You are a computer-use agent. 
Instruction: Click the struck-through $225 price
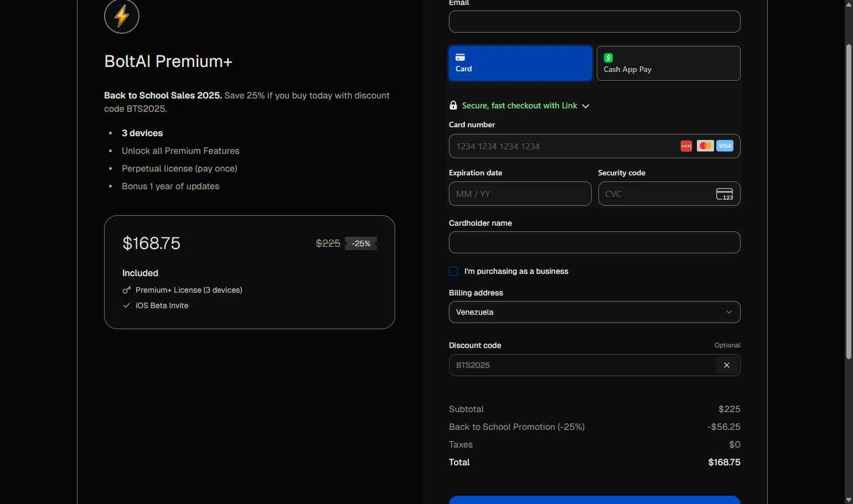[328, 243]
